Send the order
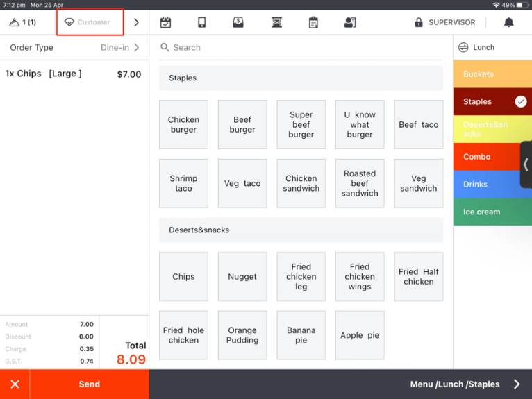This screenshot has width=532, height=399. [x=89, y=384]
